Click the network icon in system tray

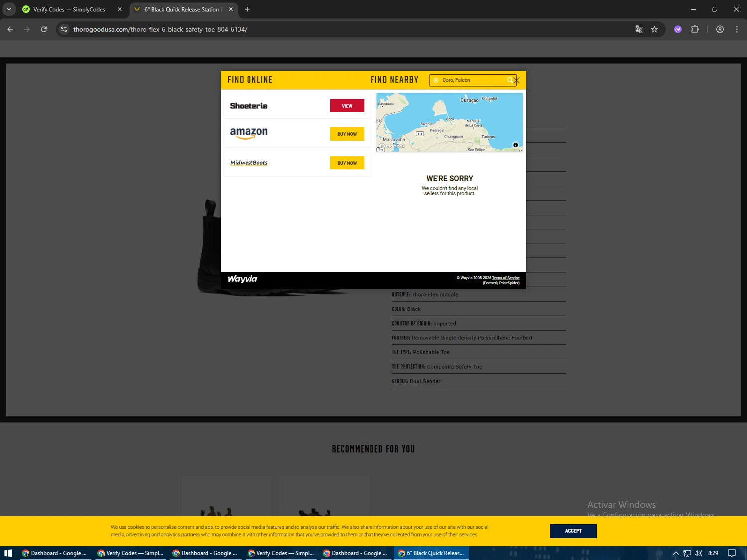(687, 553)
